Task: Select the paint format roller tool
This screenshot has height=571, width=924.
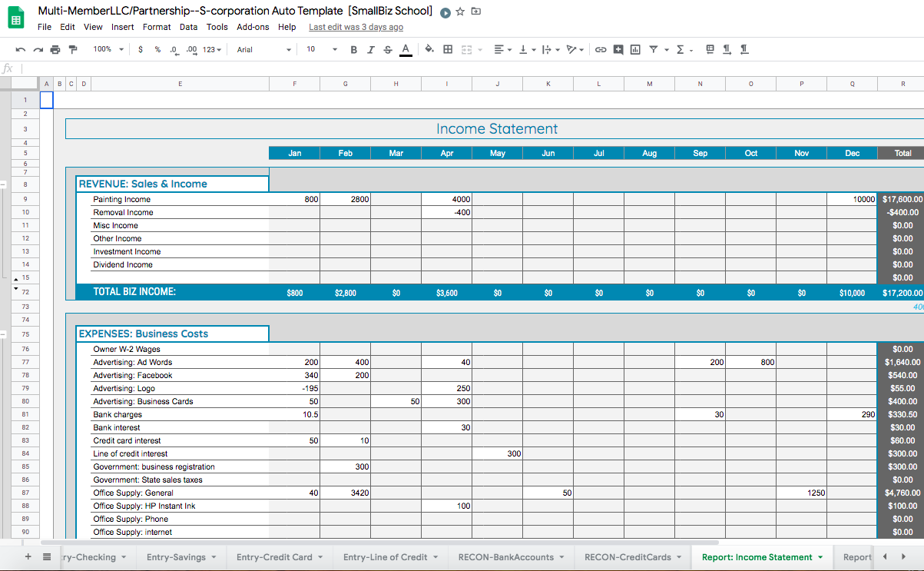Action: pos(73,49)
